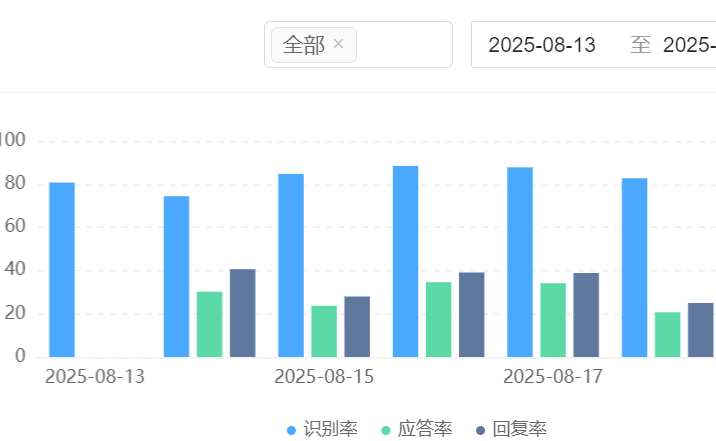Click the end date field after 至
Screen dimensions: 716x441
[689, 45]
